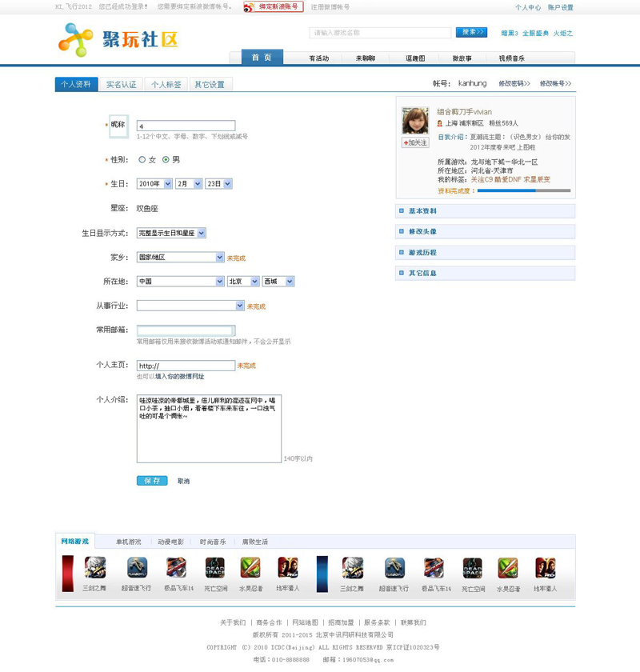
Task: Open the leftmost 三剑之舞 game icon
Action: click(x=95, y=567)
